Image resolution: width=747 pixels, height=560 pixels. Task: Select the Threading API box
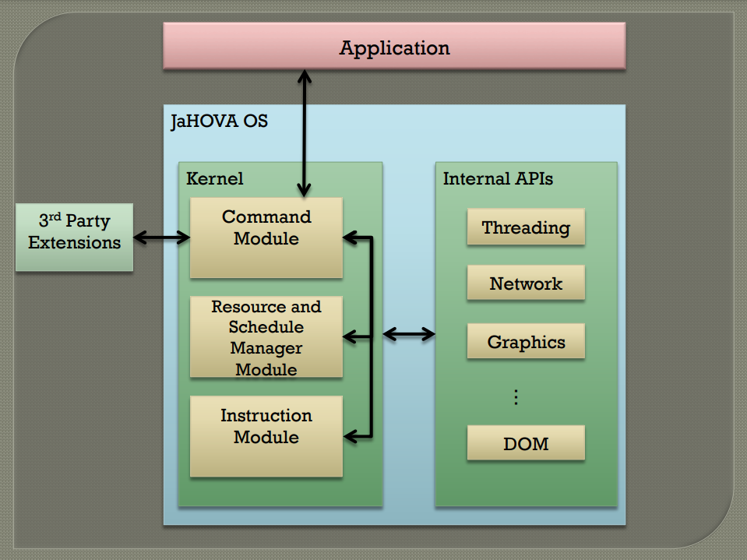click(x=526, y=227)
